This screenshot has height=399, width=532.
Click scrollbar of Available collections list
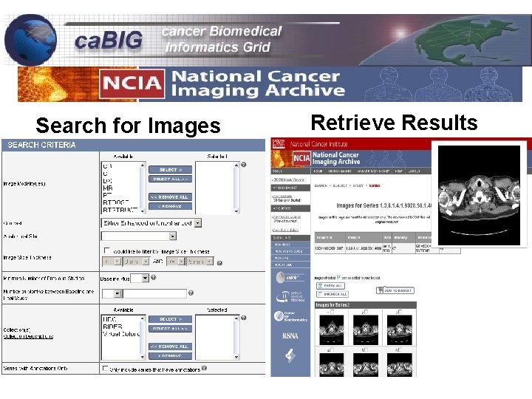[143, 338]
